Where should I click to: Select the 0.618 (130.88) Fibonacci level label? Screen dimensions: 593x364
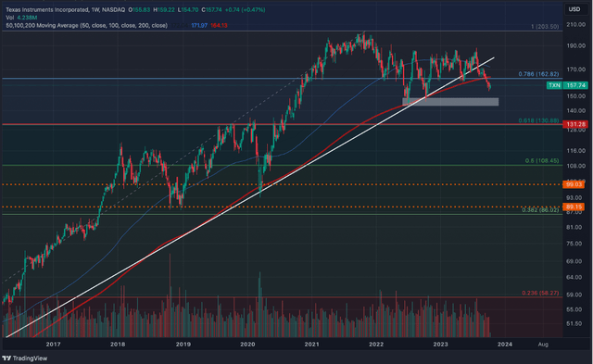pos(538,120)
